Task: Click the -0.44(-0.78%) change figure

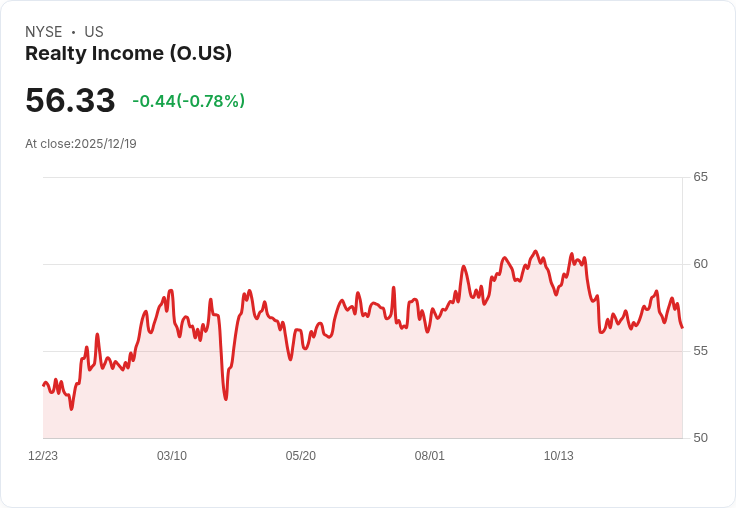Action: (189, 101)
